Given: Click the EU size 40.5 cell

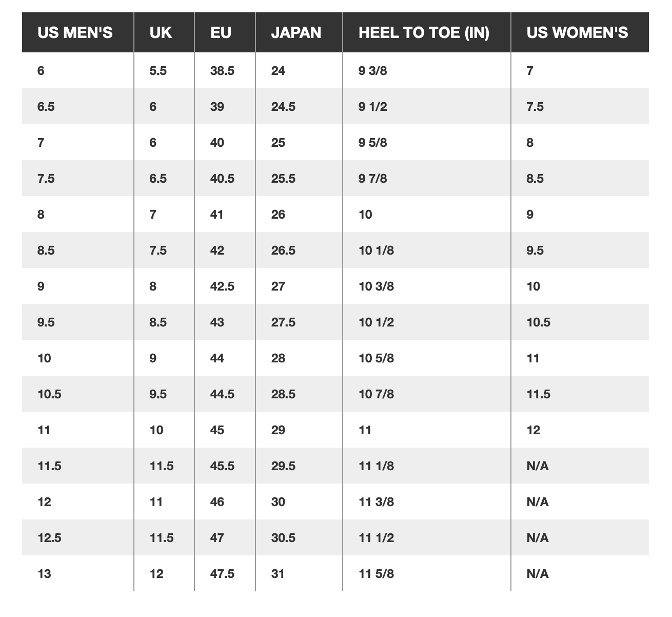Looking at the screenshot, I should coord(222,179).
